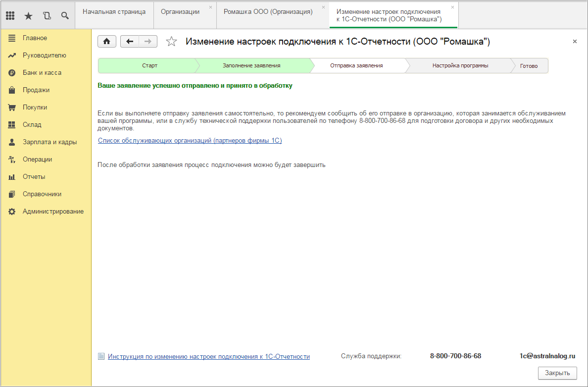Screen dimensions: 588x387
Task: Click the ruble coin icon
Action: (x=12, y=73)
